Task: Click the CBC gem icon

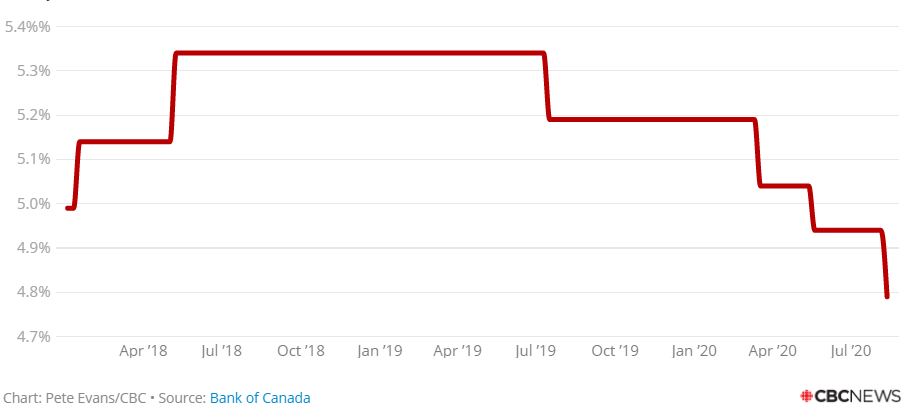Action: (x=806, y=396)
